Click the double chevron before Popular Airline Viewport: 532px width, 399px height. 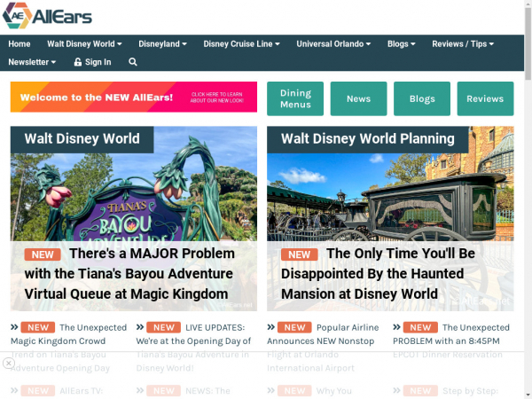[x=270, y=327]
